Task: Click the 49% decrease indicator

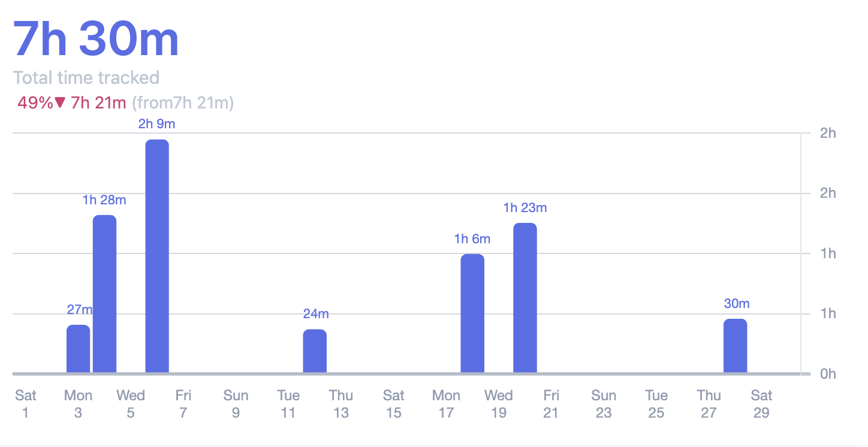Action: pyautogui.click(x=35, y=103)
